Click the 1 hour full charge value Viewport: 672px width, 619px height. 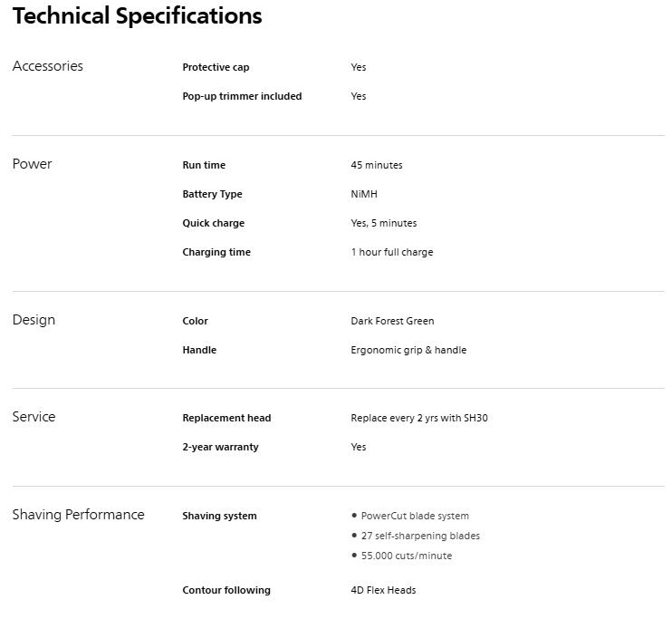pyautogui.click(x=392, y=252)
